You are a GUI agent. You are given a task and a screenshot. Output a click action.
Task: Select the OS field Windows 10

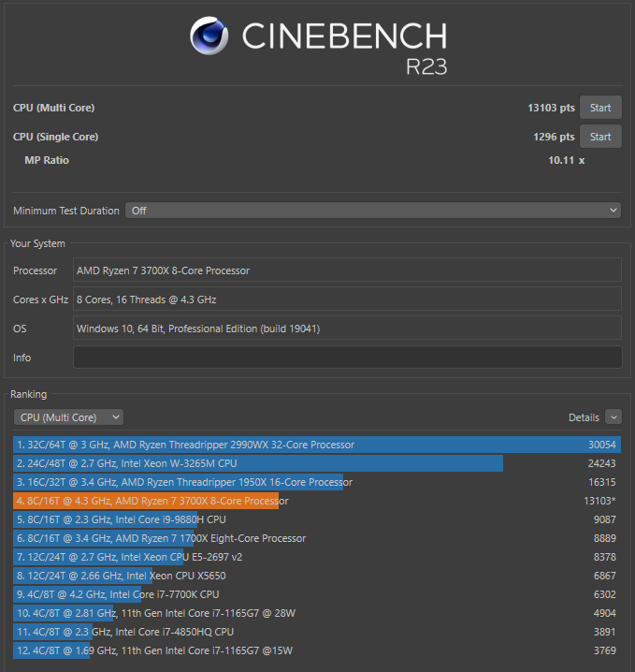click(x=347, y=329)
